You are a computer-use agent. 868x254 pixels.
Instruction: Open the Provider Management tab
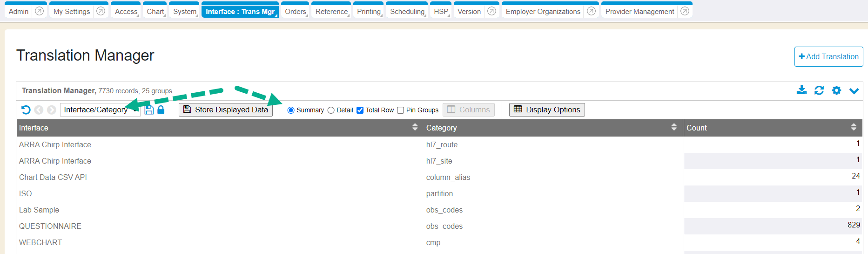tap(639, 12)
